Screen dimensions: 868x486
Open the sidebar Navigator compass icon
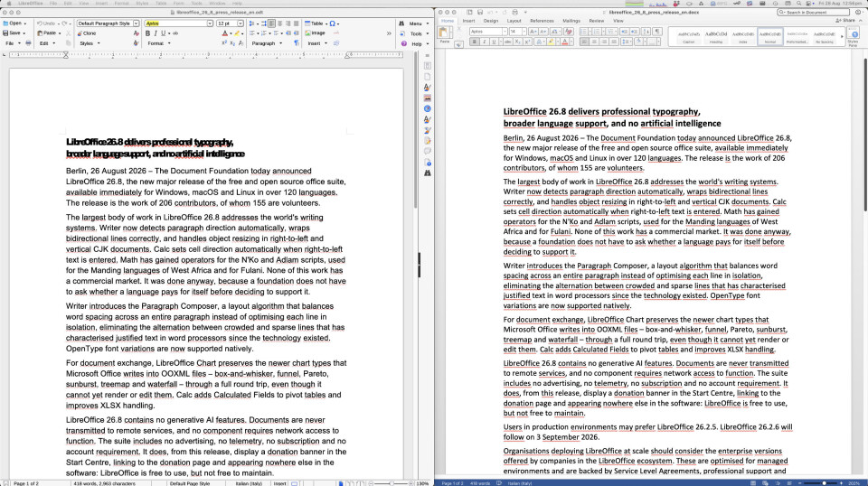(428, 108)
